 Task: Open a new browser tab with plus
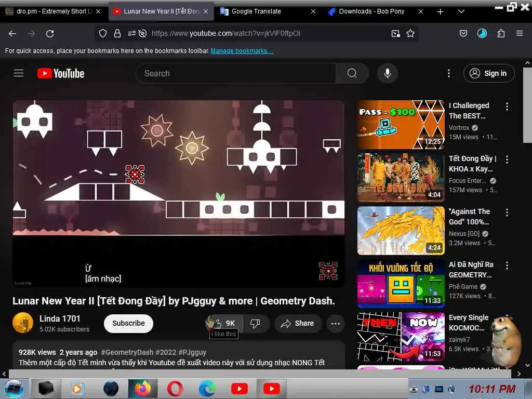click(x=441, y=12)
